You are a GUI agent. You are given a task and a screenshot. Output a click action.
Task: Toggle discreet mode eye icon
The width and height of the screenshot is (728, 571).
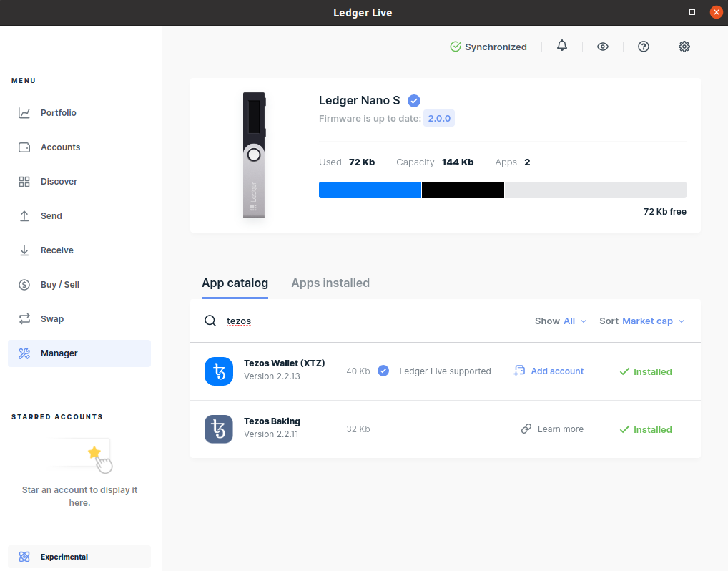coord(603,47)
